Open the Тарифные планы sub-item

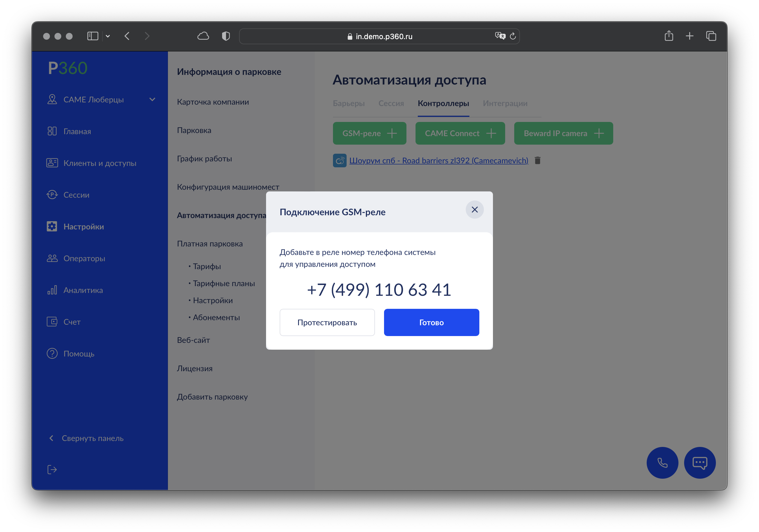tap(224, 283)
